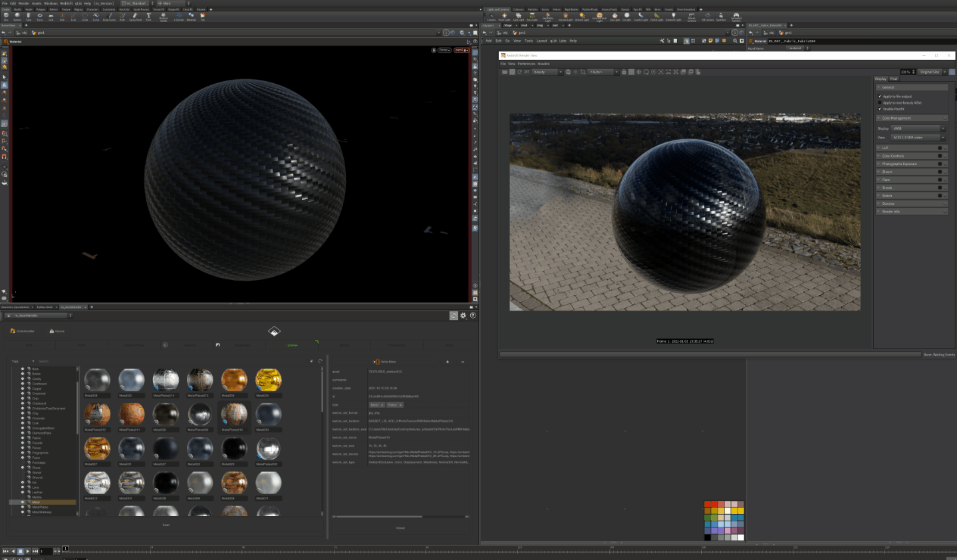The width and height of the screenshot is (957, 560).
Task: Click the Queue button
Action: click(x=57, y=331)
